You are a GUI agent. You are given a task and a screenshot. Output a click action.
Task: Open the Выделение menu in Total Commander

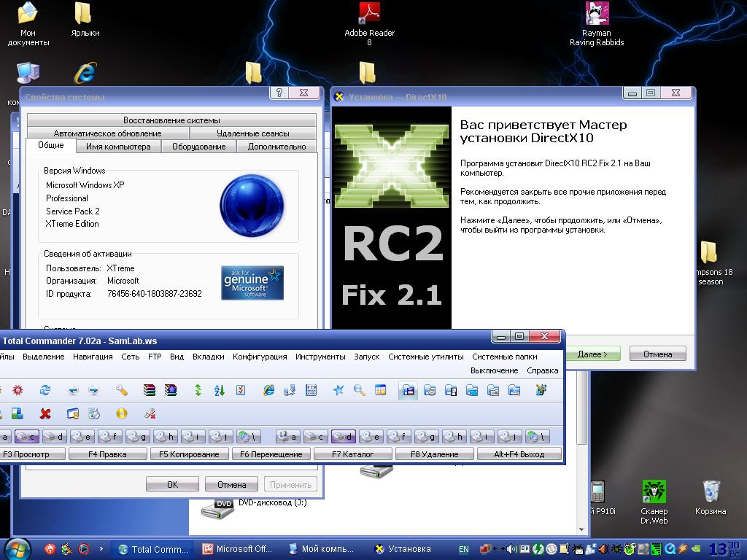point(43,357)
